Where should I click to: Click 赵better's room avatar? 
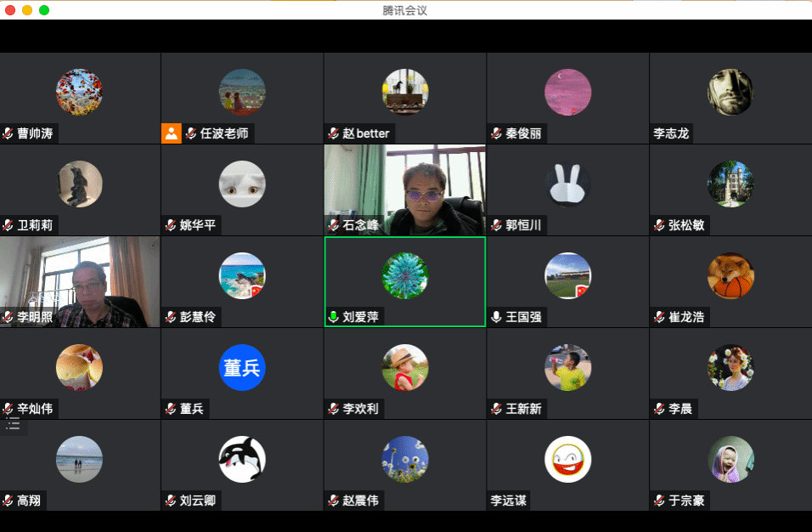coord(405,92)
